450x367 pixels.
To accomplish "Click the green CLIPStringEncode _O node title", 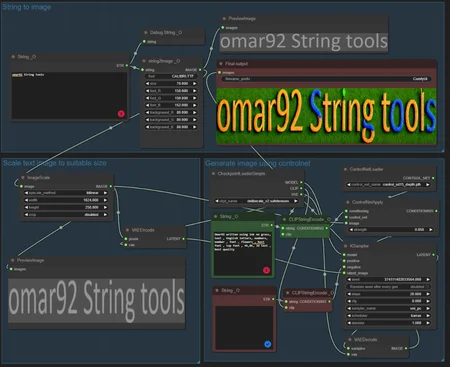I will pos(310,219).
